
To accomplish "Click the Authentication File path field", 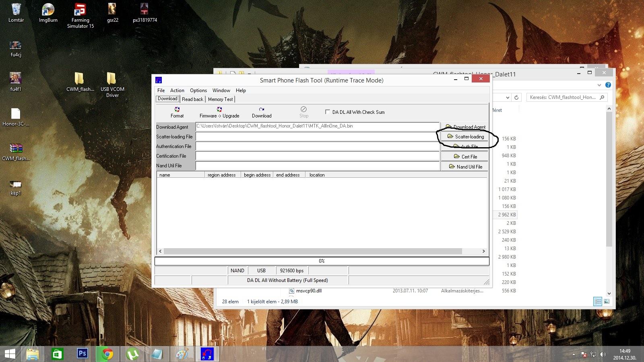I will (x=318, y=146).
